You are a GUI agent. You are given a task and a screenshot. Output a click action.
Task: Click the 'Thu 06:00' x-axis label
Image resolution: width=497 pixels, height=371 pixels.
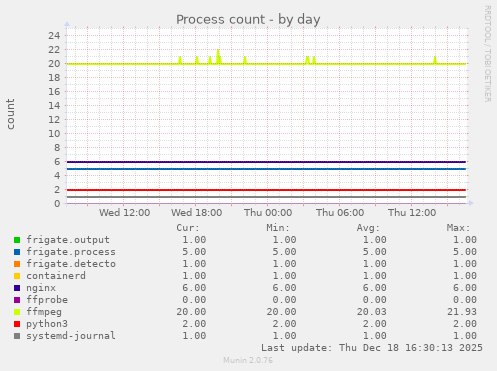tap(340, 213)
